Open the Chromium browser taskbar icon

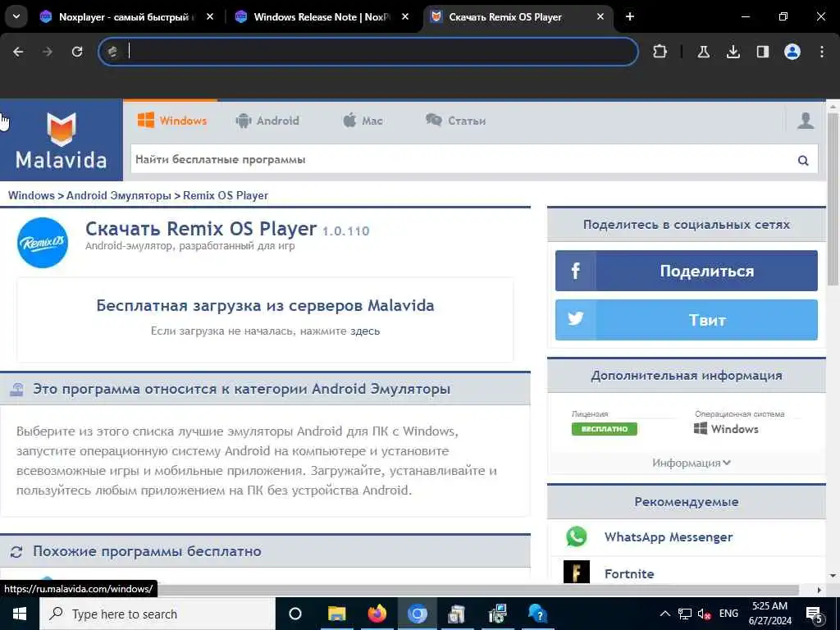418,614
